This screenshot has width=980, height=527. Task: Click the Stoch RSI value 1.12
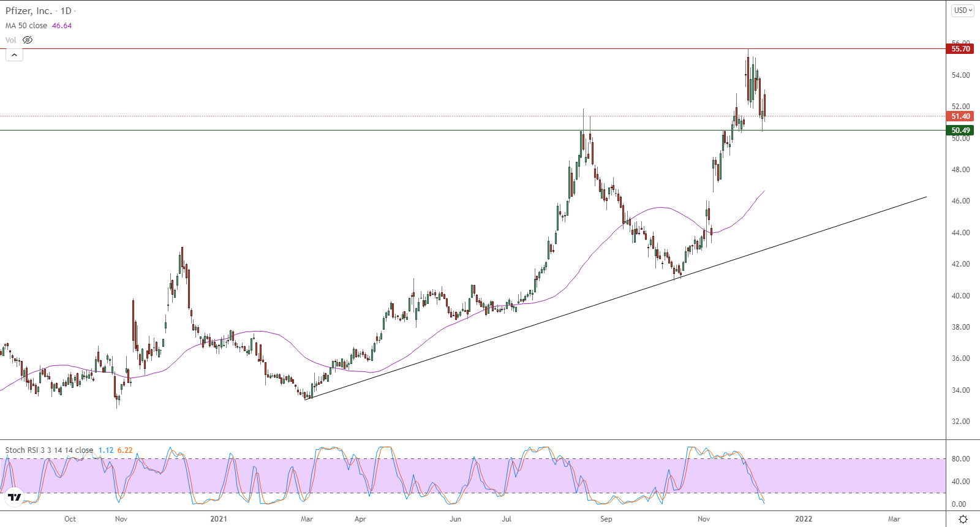tap(106, 450)
